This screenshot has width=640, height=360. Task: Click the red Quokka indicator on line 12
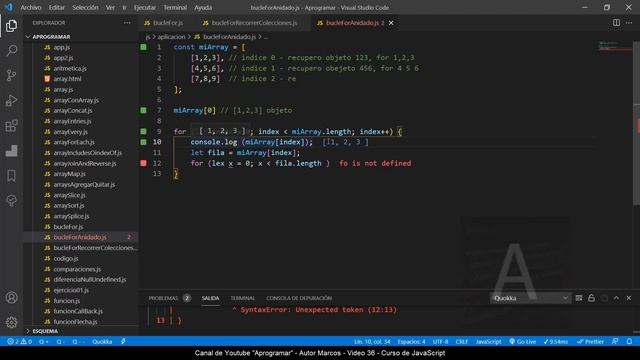click(x=144, y=163)
